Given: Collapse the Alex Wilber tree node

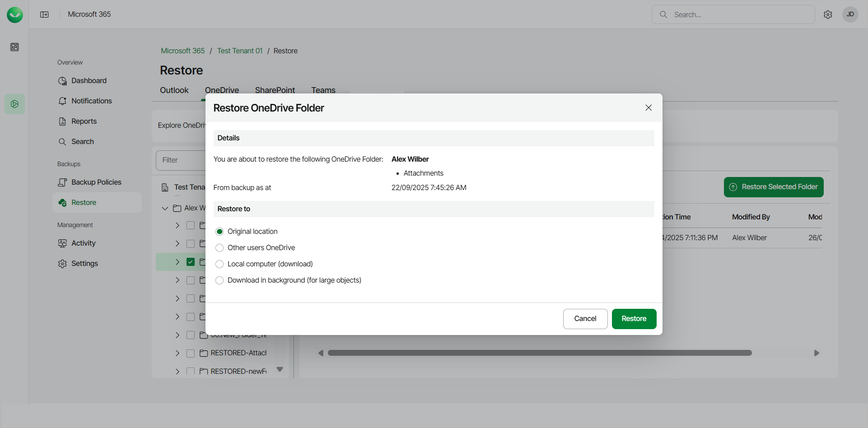Looking at the screenshot, I should (x=165, y=208).
